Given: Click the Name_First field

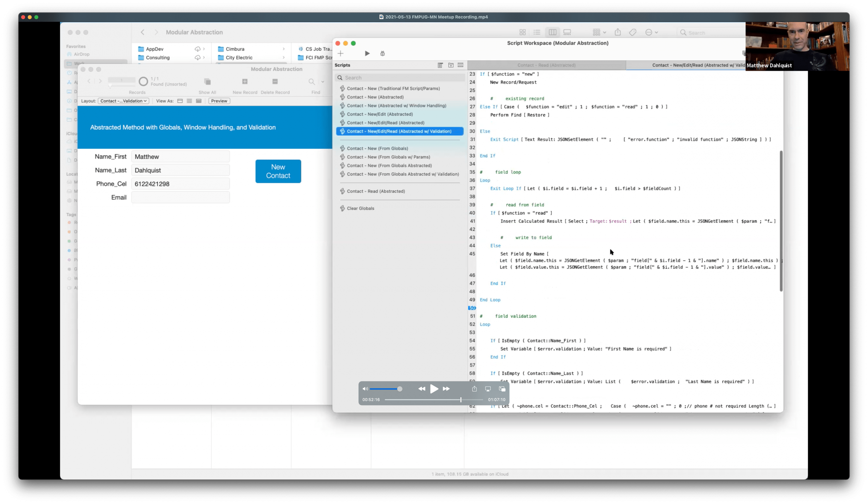Looking at the screenshot, I should coord(180,157).
